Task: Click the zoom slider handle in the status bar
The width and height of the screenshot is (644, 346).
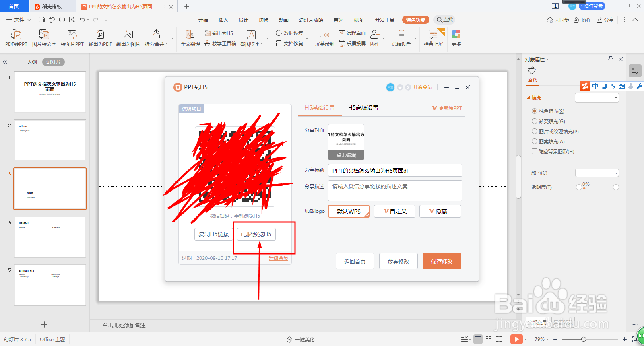Action: pyautogui.click(x=584, y=340)
